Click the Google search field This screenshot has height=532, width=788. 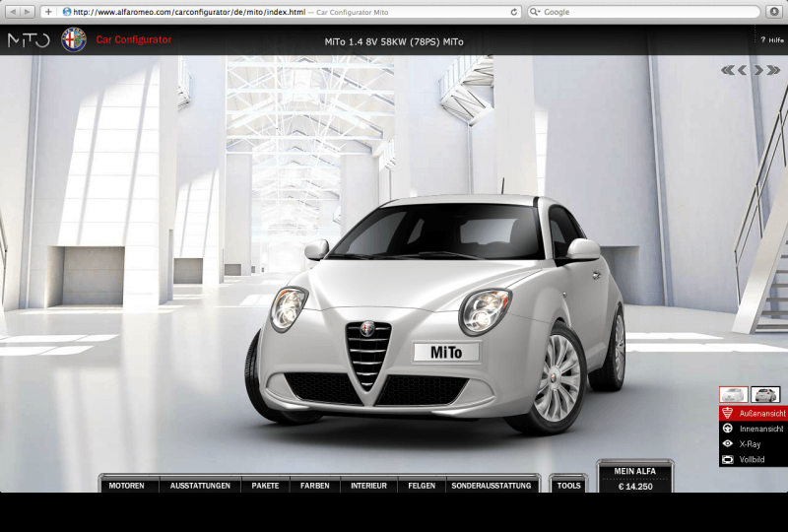pyautogui.click(x=644, y=12)
